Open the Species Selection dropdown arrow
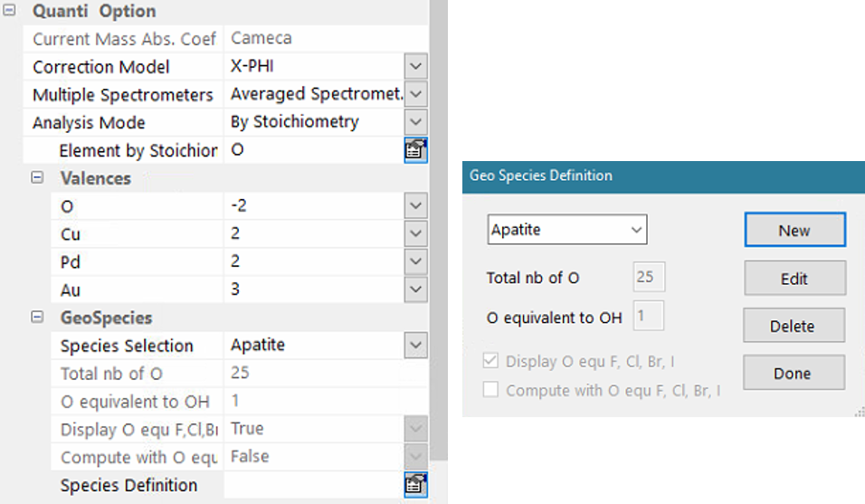Image resolution: width=865 pixels, height=504 pixels. 415,346
